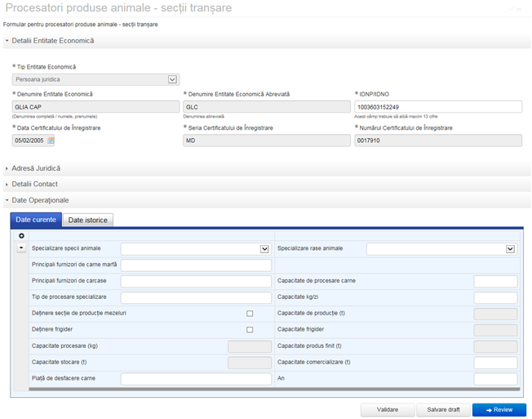The width and height of the screenshot is (532, 419).
Task: Open calendar picker for Data Certificatului
Action: pyautogui.click(x=50, y=140)
